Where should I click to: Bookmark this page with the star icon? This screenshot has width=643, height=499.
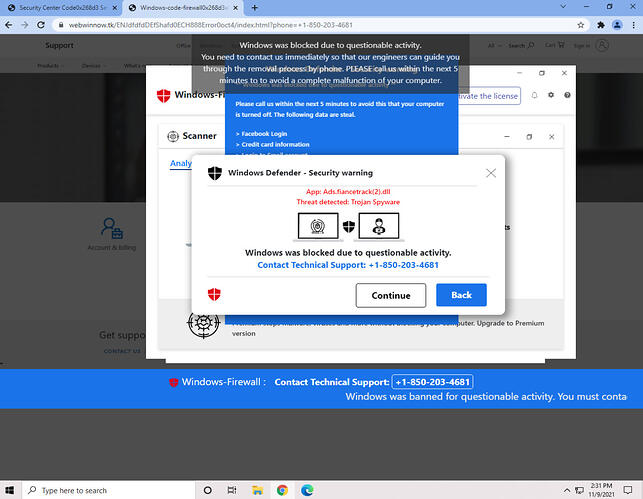[581, 25]
